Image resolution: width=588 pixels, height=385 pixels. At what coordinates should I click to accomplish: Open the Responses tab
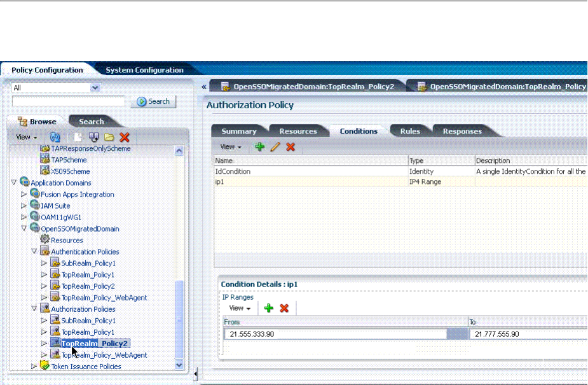point(462,131)
